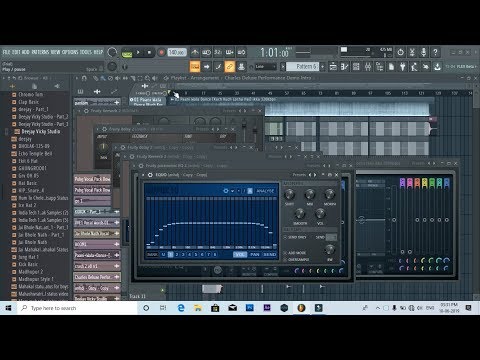Select the stamp tool icon in toolbar
Image resolution: width=480 pixels, height=360 pixels.
pos(241,67)
